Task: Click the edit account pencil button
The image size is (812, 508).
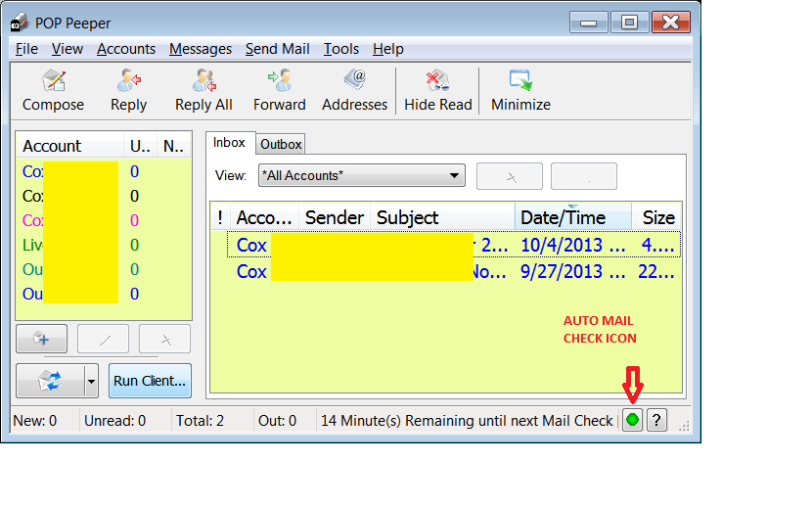Action: [x=103, y=339]
